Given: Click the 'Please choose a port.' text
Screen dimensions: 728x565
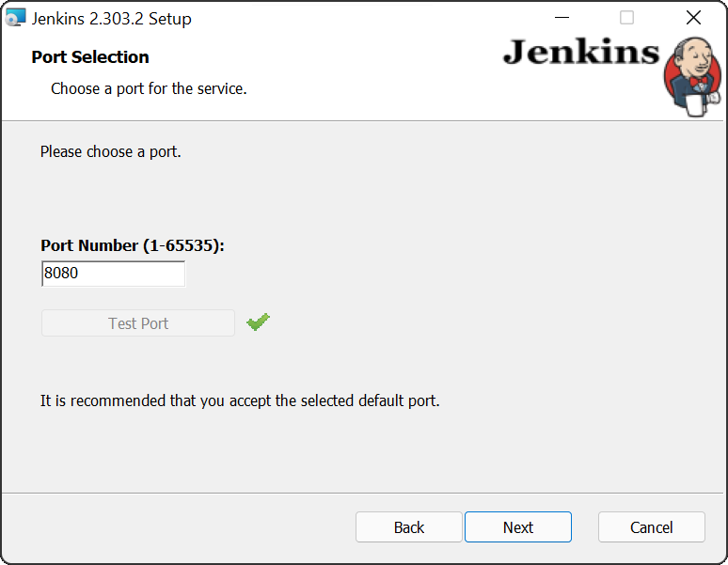Looking at the screenshot, I should coord(110,151).
